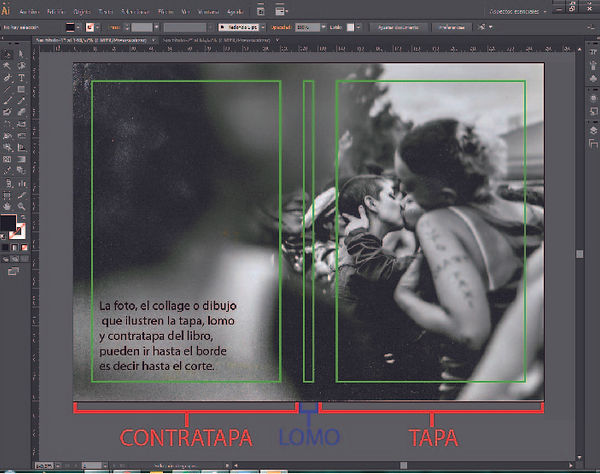Enable Draw Normal mode

pyautogui.click(x=5, y=259)
